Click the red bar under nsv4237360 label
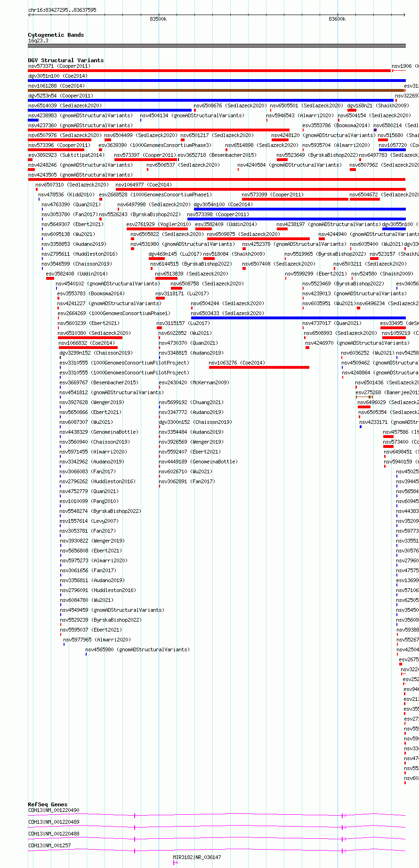Viewport: 419px width, 868px height. (159, 130)
